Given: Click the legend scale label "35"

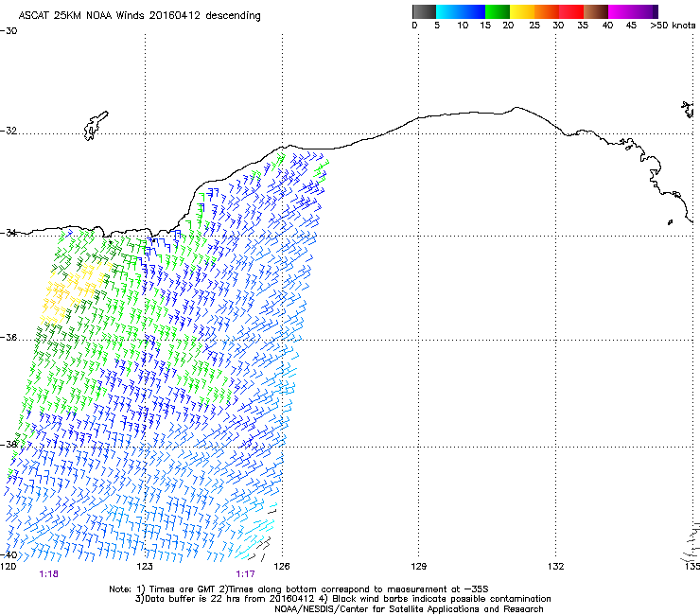Looking at the screenshot, I should (x=583, y=26).
